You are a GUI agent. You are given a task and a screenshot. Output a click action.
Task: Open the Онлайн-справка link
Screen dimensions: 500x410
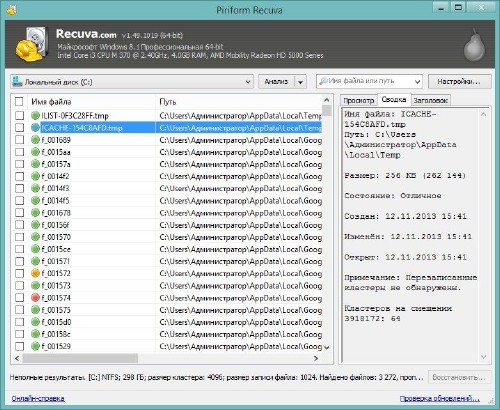(x=38, y=398)
